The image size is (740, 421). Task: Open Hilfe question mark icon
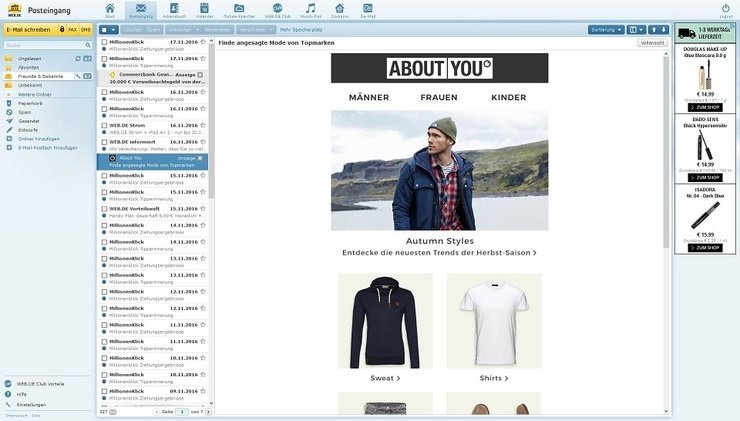coord(8,394)
